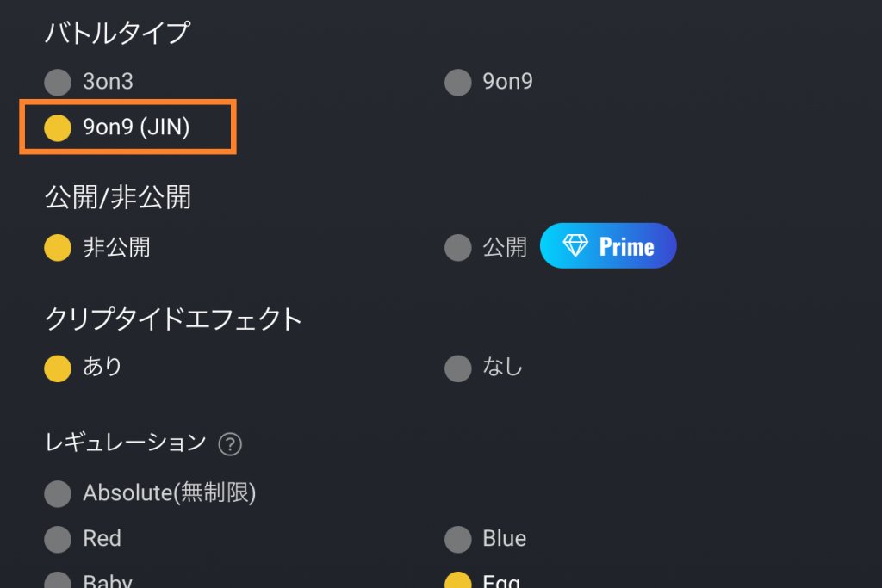Click the 公開/非公開 section heading
The height and width of the screenshot is (588, 882).
point(117,197)
